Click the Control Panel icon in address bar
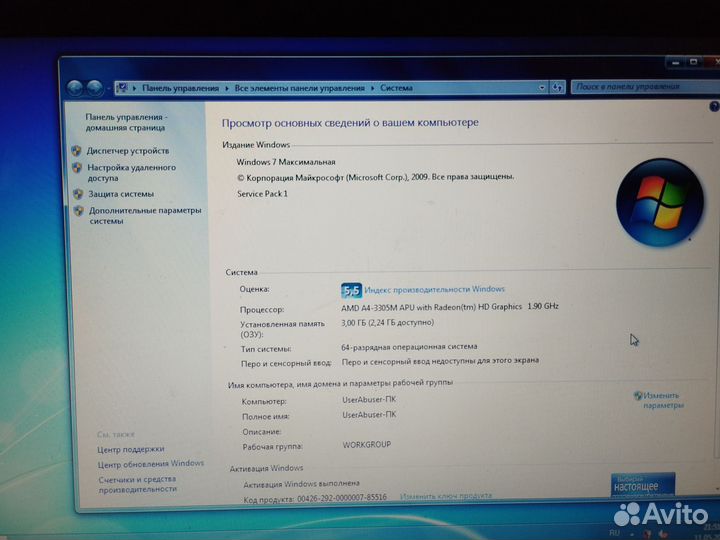The width and height of the screenshot is (720, 540). point(122,87)
